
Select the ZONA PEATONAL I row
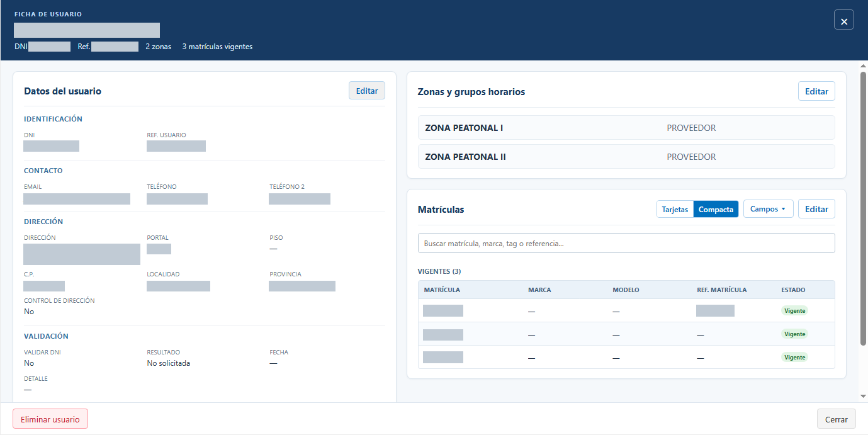pyautogui.click(x=626, y=128)
